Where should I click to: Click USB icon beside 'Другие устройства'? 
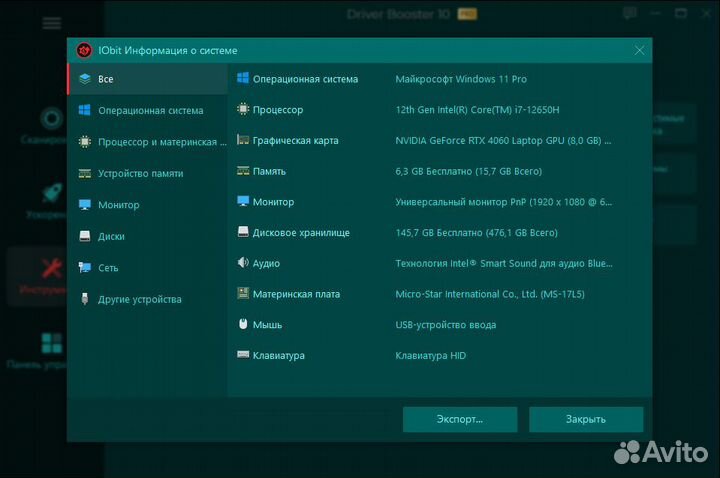pos(84,299)
